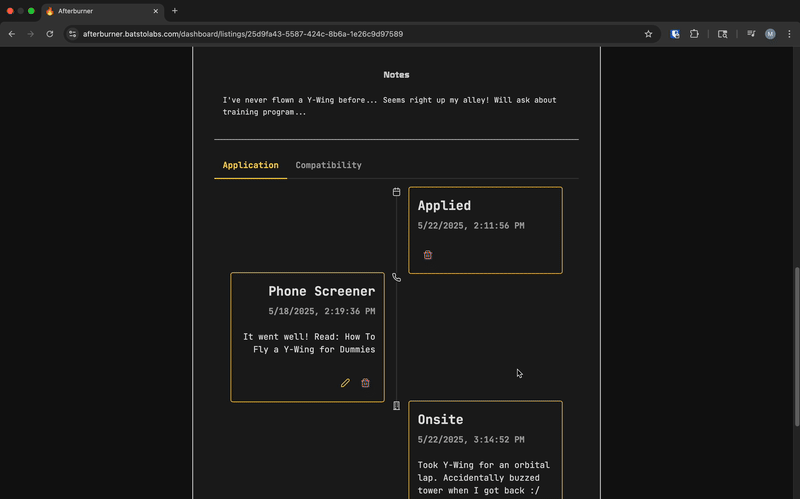View site information icon in address bar
Image resolution: width=800 pixels, height=499 pixels.
click(72, 34)
